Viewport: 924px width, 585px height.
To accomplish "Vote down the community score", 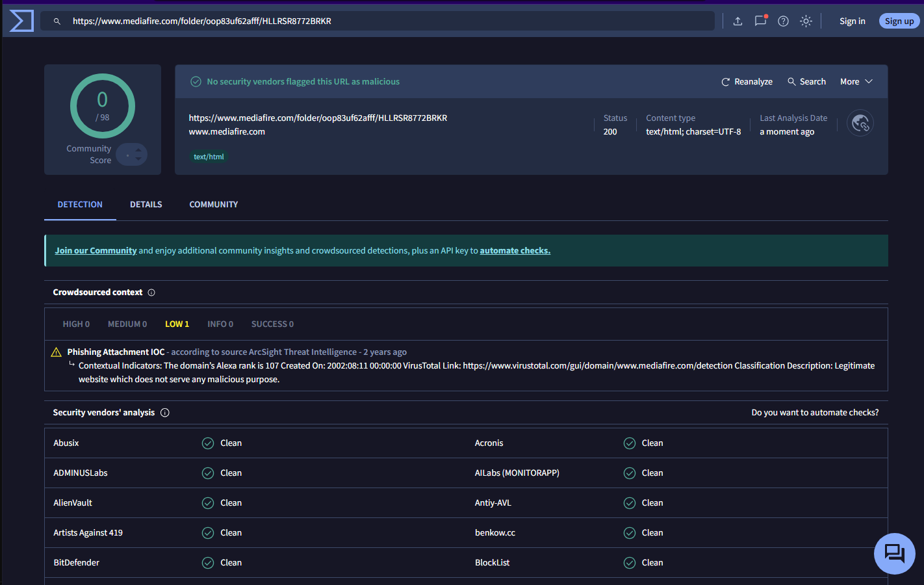I will coord(138,159).
